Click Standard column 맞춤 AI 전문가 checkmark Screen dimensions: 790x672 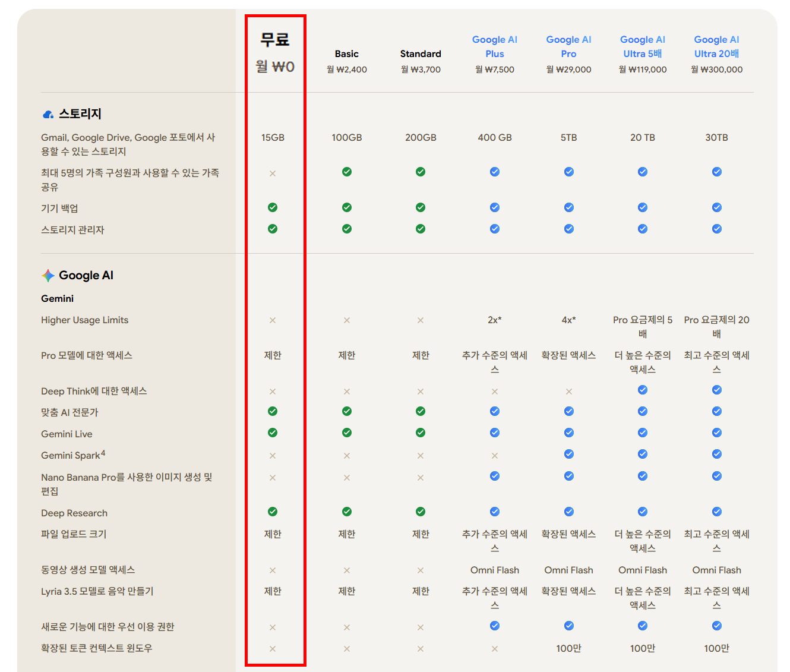[x=421, y=411]
